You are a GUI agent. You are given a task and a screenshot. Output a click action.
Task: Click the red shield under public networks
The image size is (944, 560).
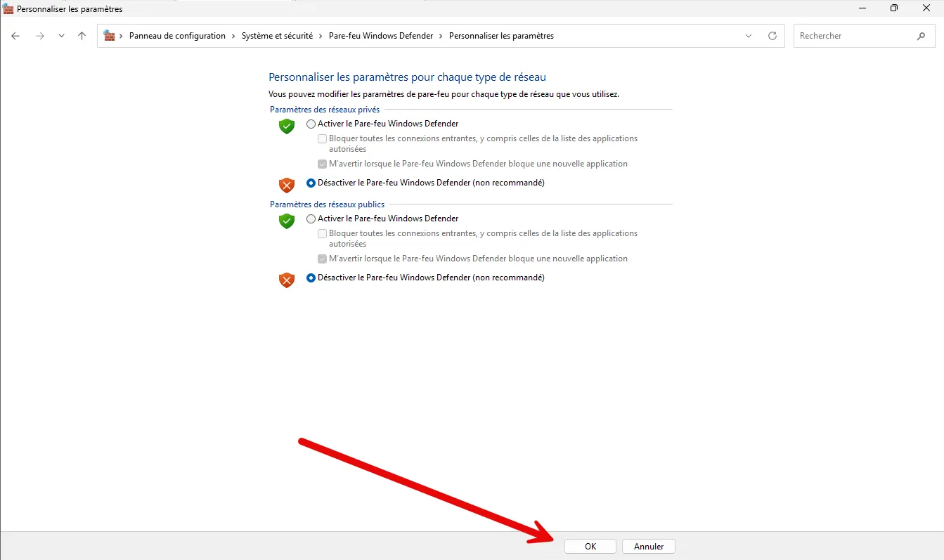pos(286,280)
